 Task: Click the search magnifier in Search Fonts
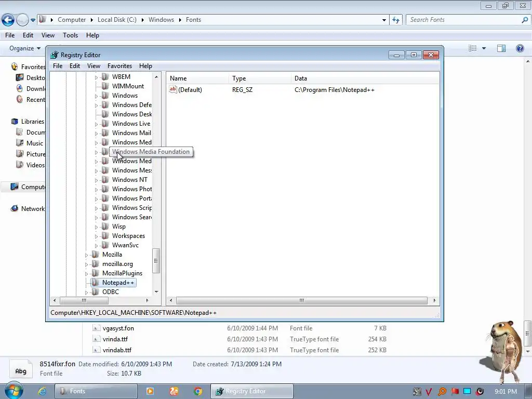(x=525, y=20)
